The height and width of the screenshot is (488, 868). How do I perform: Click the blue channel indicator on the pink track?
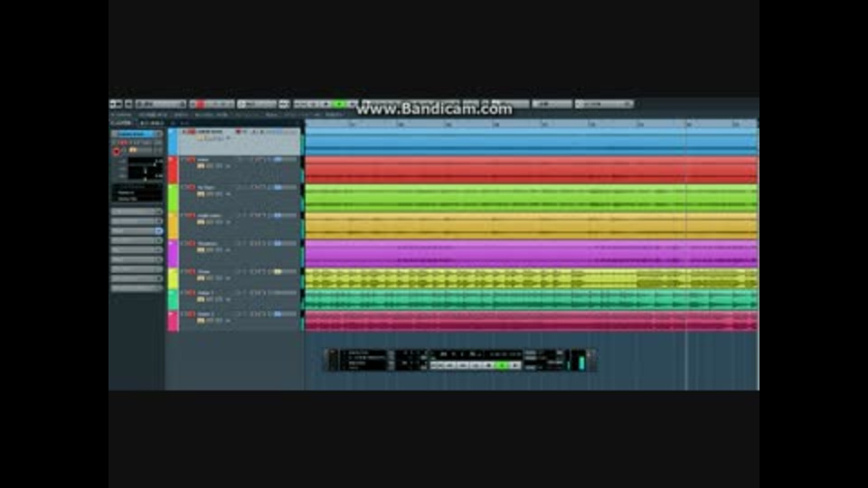(x=278, y=314)
